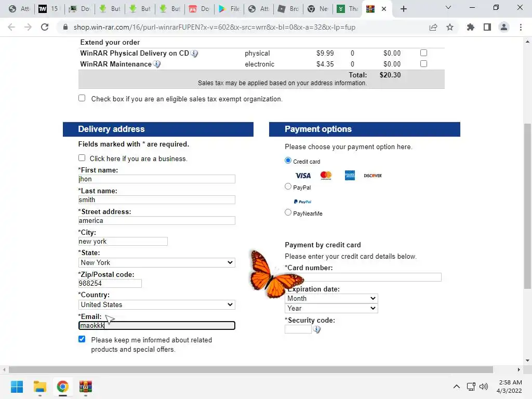Open the info icon beside WinRAR Maintenance
Screen dimensions: 532x399
(x=157, y=64)
